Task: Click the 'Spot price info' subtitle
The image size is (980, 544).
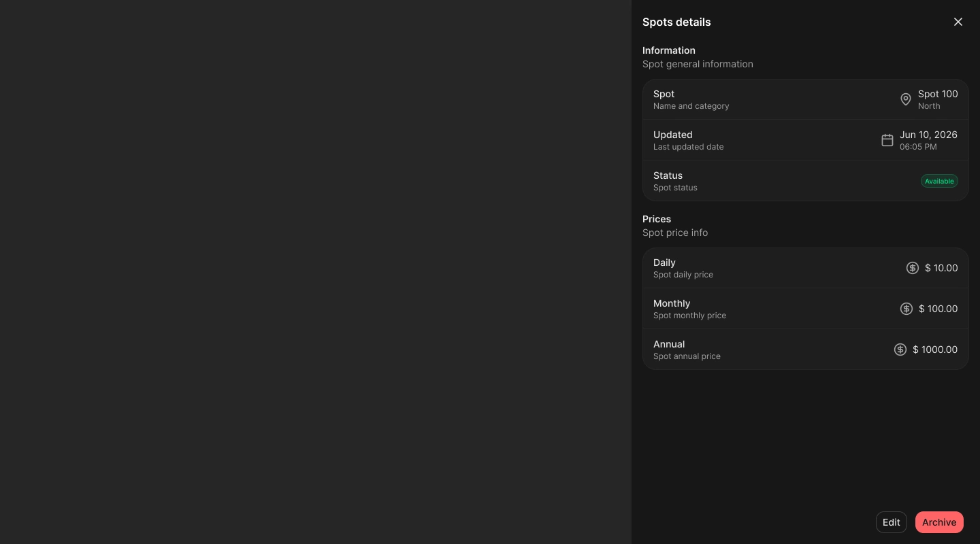Action: (x=675, y=233)
